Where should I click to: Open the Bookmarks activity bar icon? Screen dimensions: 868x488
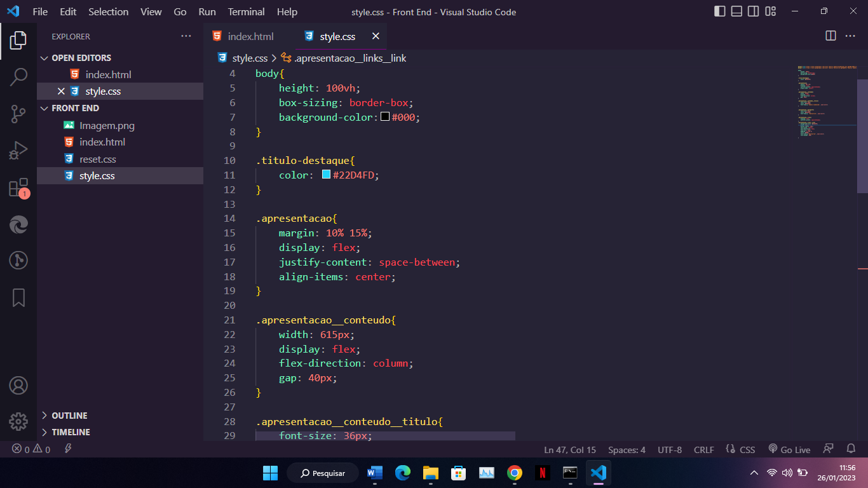[18, 297]
